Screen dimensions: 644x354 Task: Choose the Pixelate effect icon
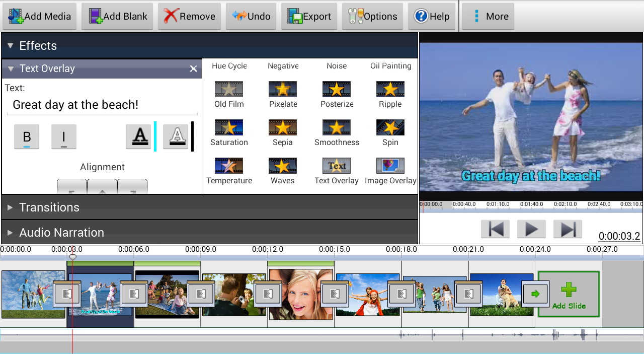point(282,89)
